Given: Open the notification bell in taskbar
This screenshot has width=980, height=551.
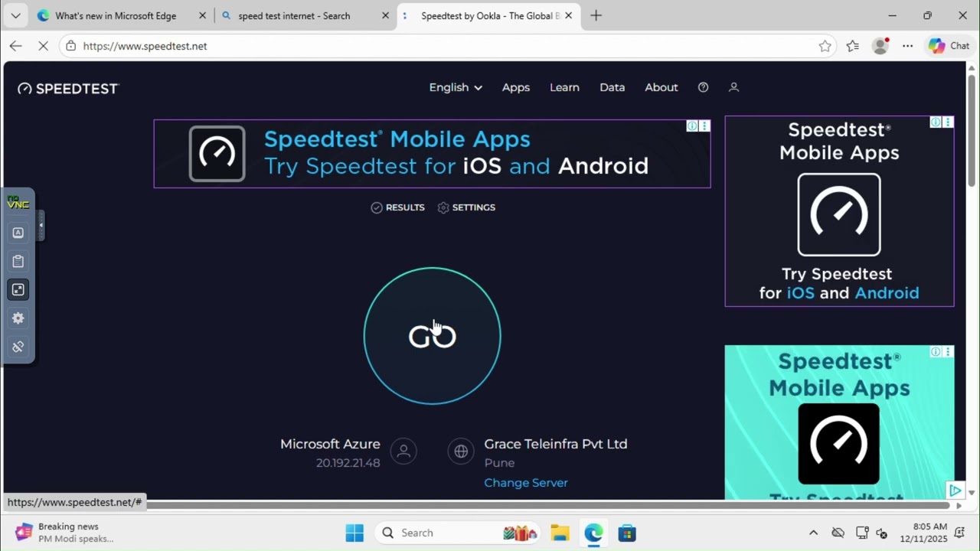Looking at the screenshot, I should [x=960, y=533].
